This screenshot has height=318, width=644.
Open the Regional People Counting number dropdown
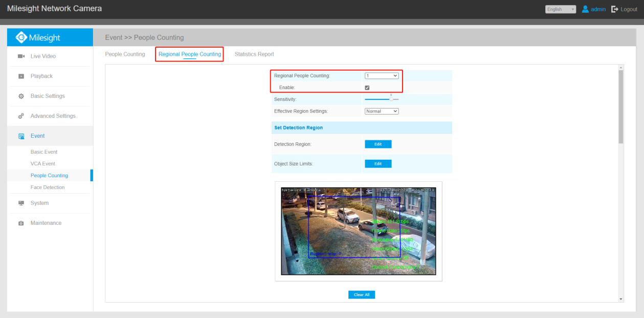pos(382,76)
